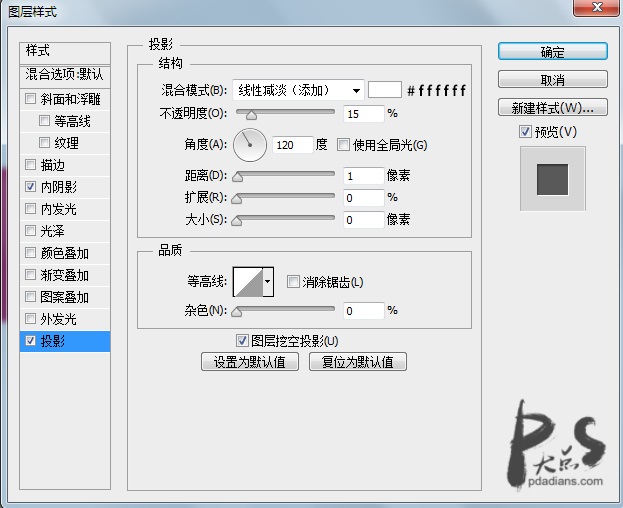Open the 混合模式 blend mode dropdown
This screenshot has height=508, width=623.
click(298, 91)
